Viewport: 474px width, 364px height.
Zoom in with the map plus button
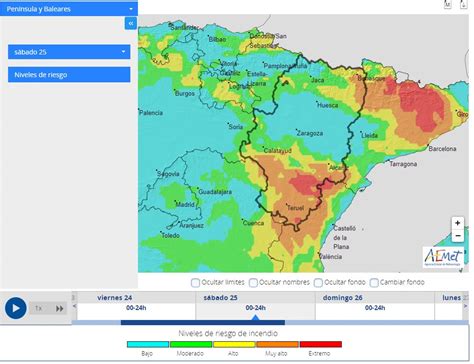click(x=458, y=223)
